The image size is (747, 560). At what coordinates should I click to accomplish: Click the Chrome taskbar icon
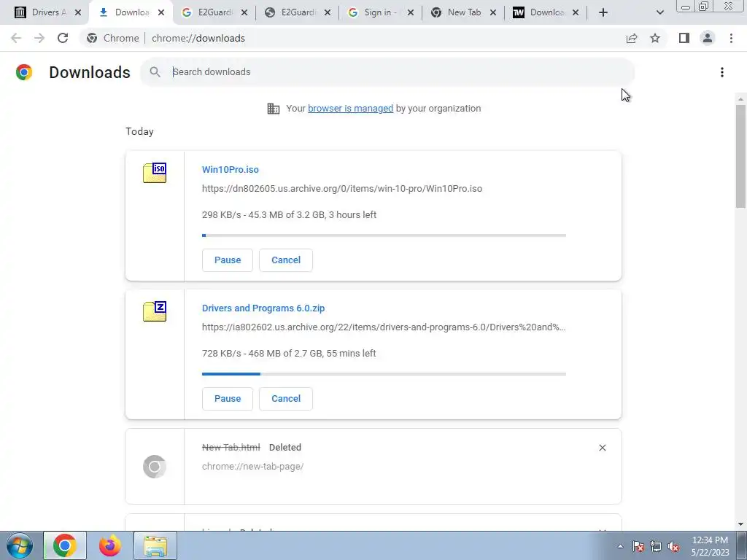pos(65,545)
